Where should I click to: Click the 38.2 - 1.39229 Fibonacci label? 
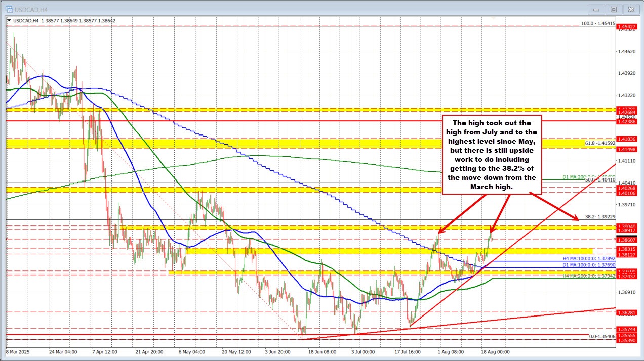pos(599,216)
